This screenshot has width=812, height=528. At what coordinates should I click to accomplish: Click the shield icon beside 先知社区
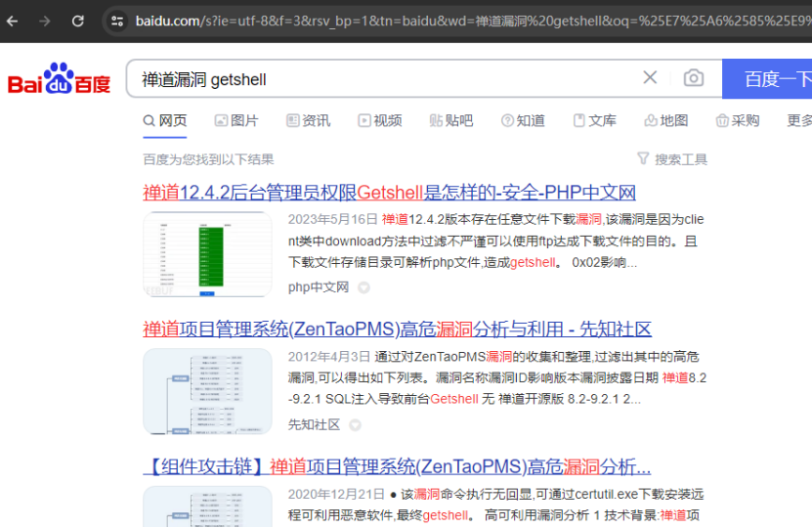pos(355,425)
